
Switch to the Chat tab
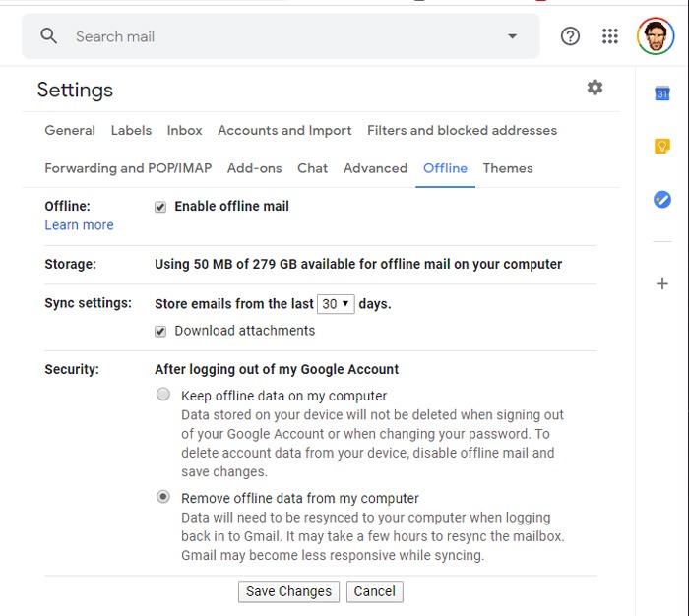[312, 168]
